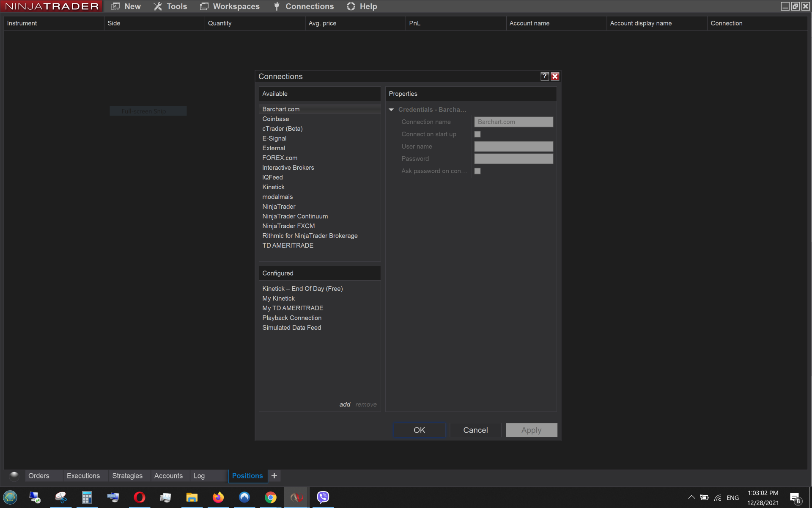Viewport: 812px width, 508px height.
Task: Click the OK button
Action: (x=419, y=430)
